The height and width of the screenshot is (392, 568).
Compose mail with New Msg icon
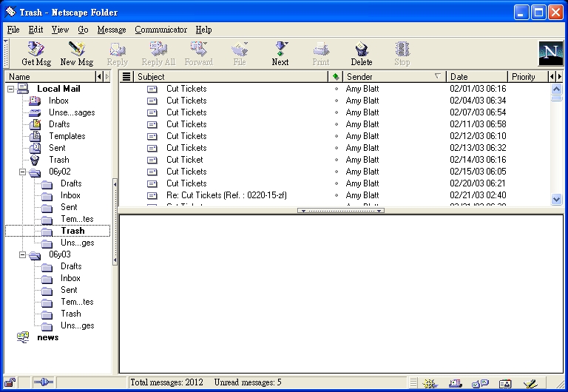(77, 53)
